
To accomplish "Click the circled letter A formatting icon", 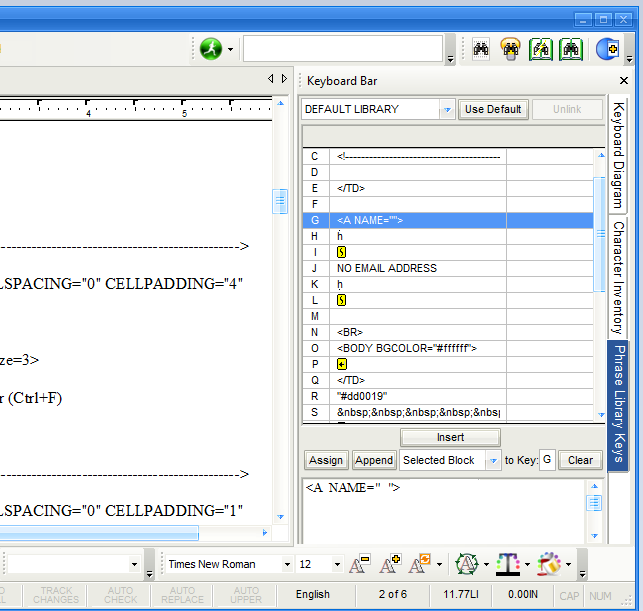I will 465,565.
